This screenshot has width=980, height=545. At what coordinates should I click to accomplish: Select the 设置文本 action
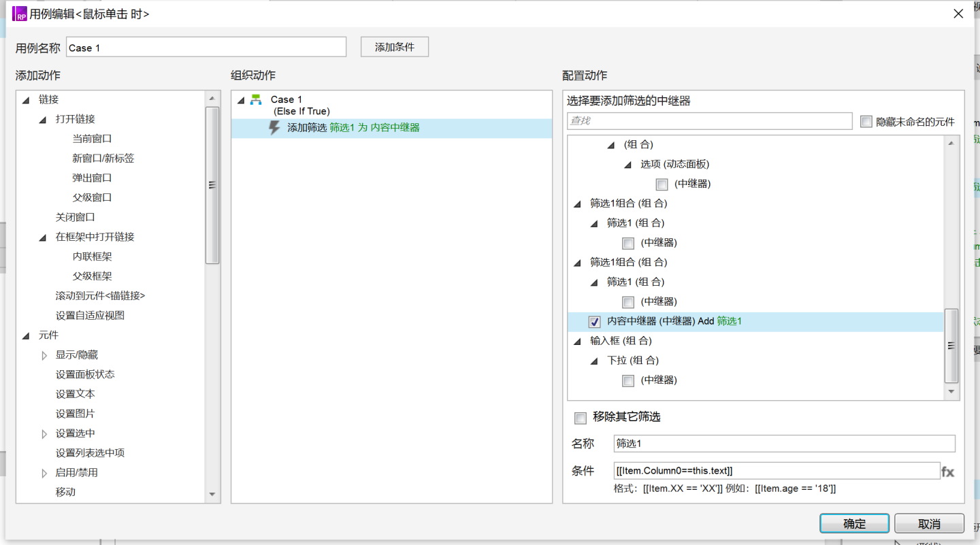pos(75,395)
